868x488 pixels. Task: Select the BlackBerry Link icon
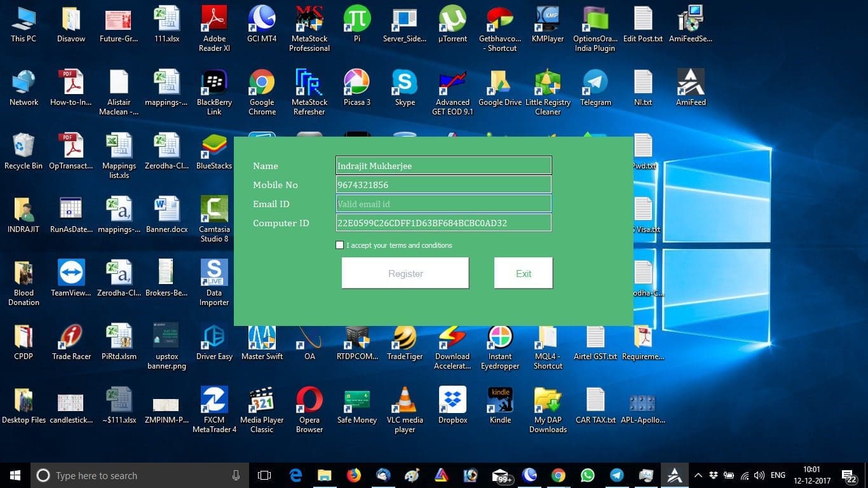pos(214,92)
